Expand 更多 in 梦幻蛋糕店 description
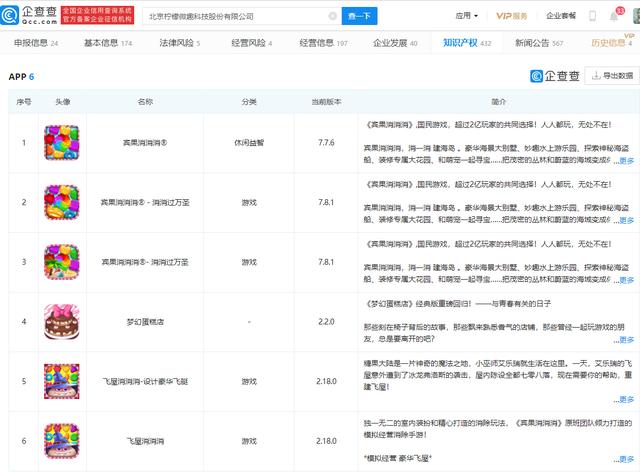 point(627,339)
